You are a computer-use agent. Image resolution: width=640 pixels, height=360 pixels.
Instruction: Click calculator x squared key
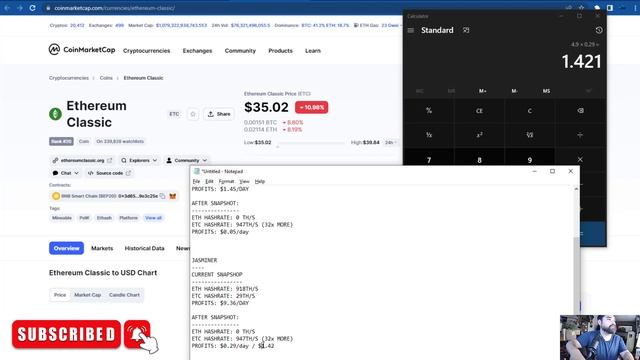click(x=479, y=135)
